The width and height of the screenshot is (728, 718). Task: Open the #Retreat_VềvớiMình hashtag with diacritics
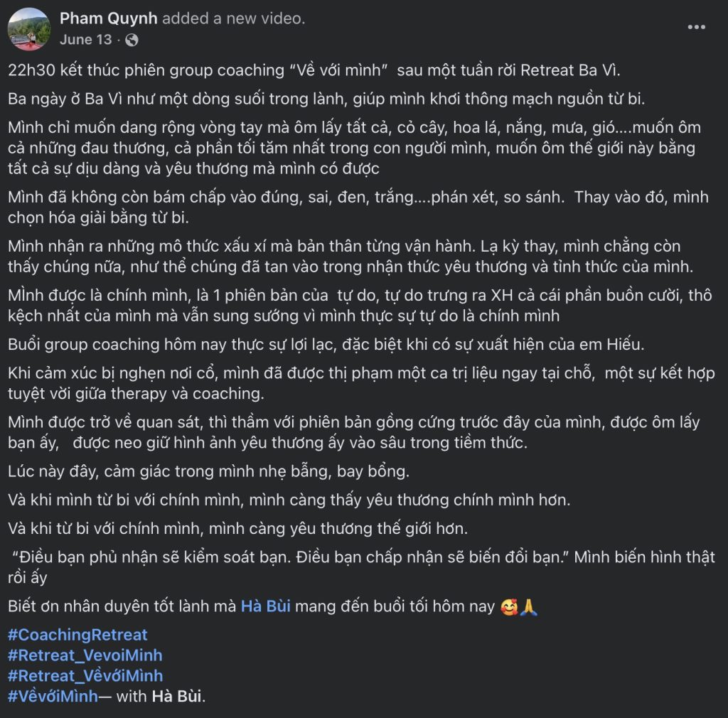(85, 675)
